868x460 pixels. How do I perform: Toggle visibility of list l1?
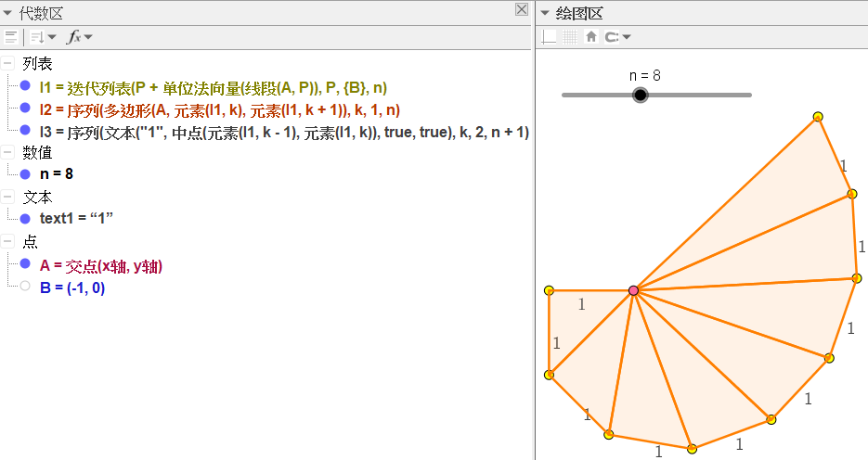pyautogui.click(x=25, y=85)
